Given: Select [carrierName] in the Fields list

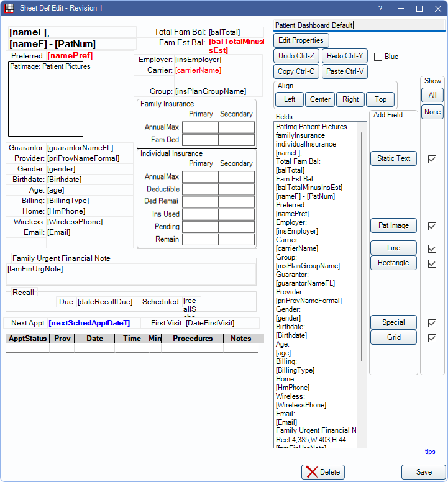Looking at the screenshot, I should click(298, 248).
